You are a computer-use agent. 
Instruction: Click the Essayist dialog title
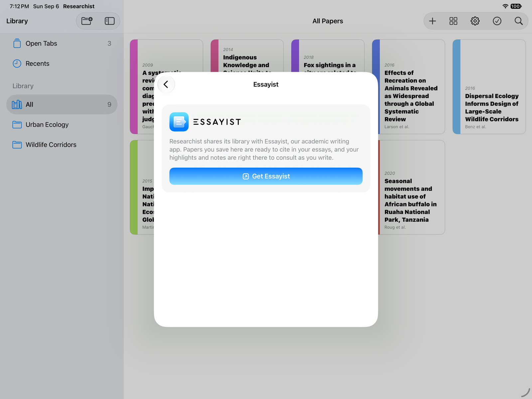click(266, 84)
